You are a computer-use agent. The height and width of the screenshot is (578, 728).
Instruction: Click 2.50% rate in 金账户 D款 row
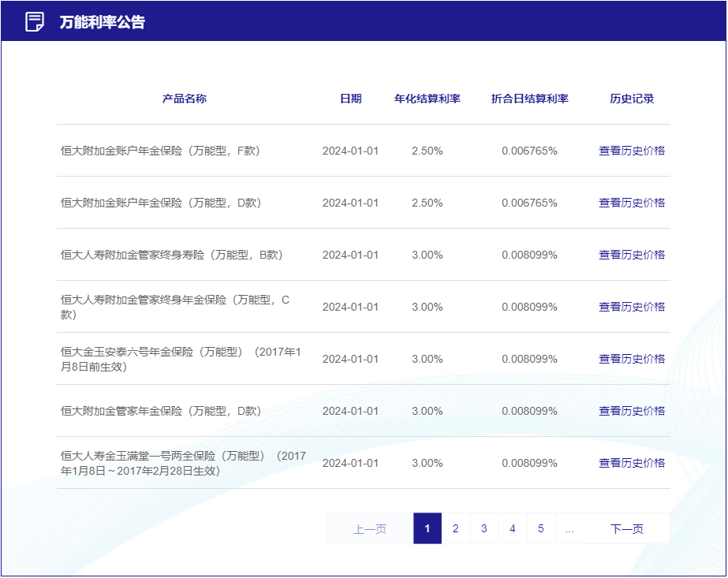[427, 203]
